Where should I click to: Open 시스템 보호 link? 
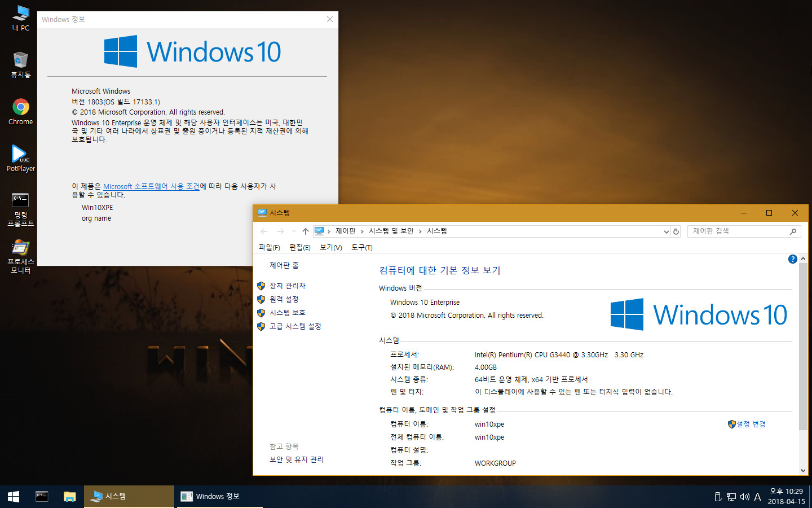[287, 313]
